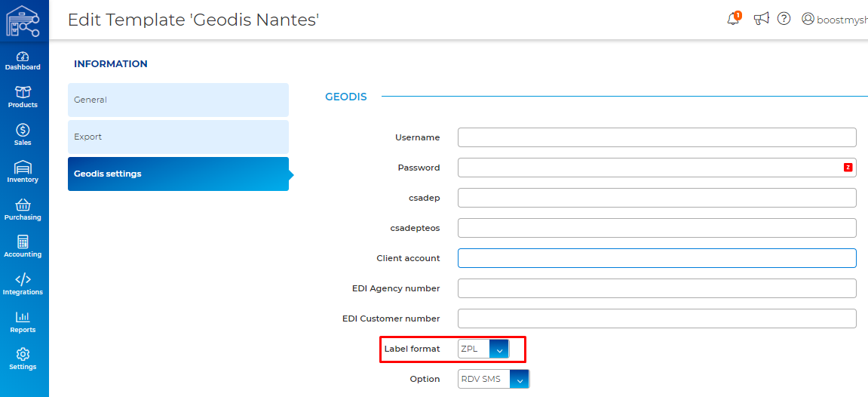Open the Integrations code icon
This screenshot has height=397, width=868.
tap(23, 279)
